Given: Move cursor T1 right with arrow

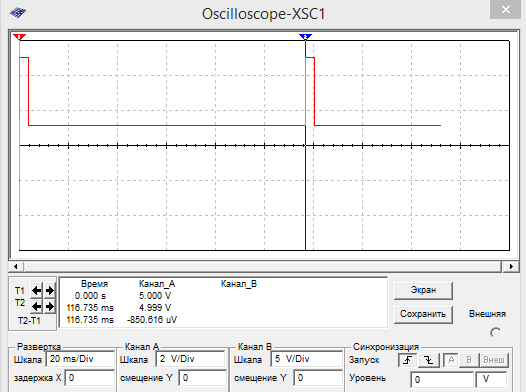Looking at the screenshot, I should 50,290.
